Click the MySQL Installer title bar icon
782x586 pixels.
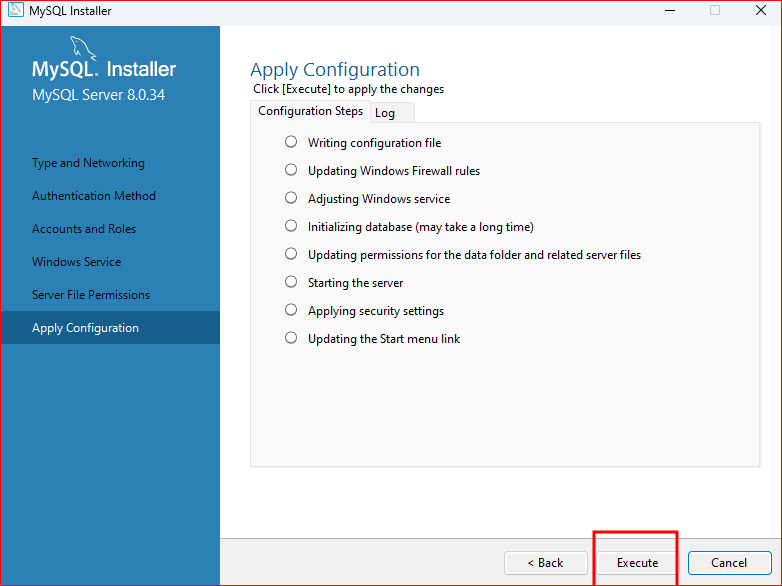tap(15, 10)
